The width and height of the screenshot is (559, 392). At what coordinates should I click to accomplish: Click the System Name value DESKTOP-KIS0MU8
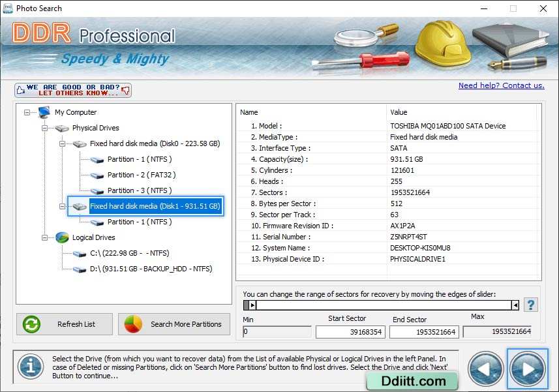coord(420,248)
